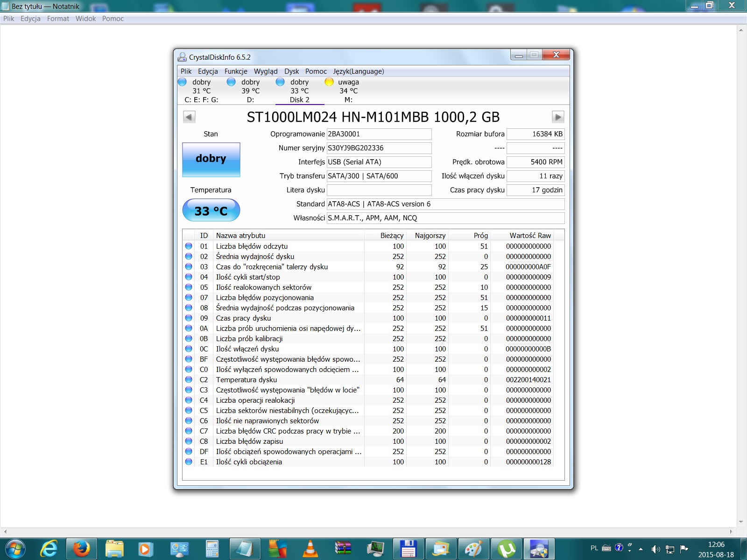Open uTorrent from the taskbar
The width and height of the screenshot is (747, 560).
click(507, 549)
